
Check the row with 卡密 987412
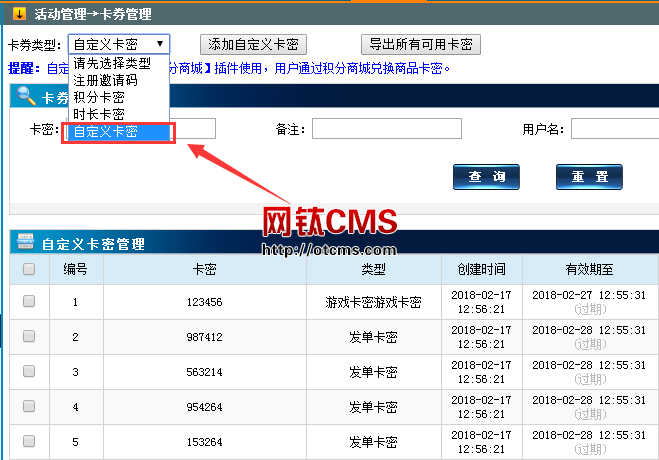29,336
